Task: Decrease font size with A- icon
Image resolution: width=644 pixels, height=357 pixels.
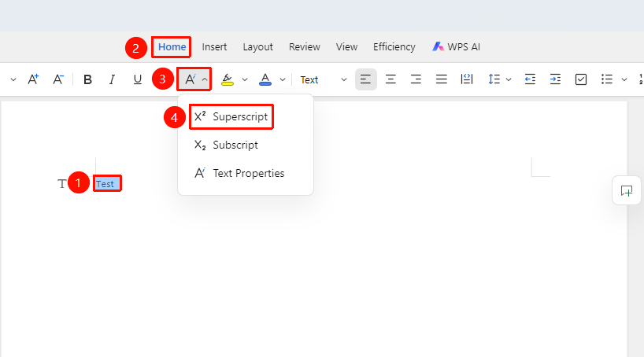Action: click(58, 79)
